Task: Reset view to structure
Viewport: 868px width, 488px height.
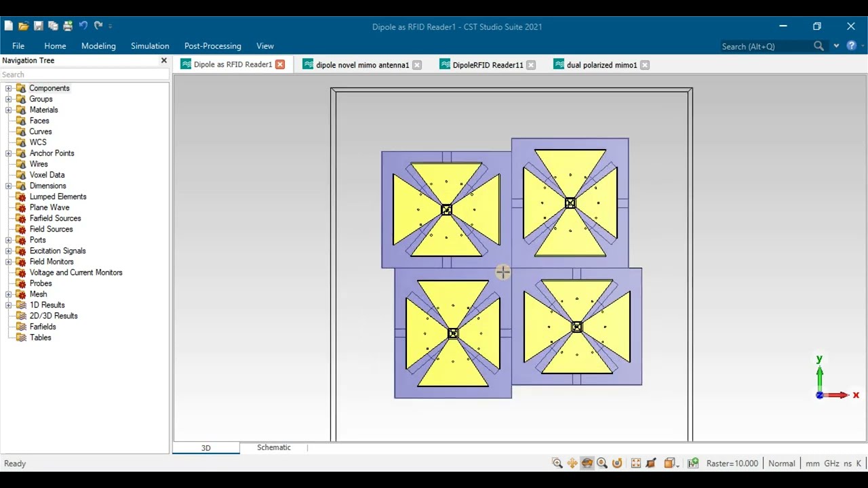Action: [x=636, y=464]
